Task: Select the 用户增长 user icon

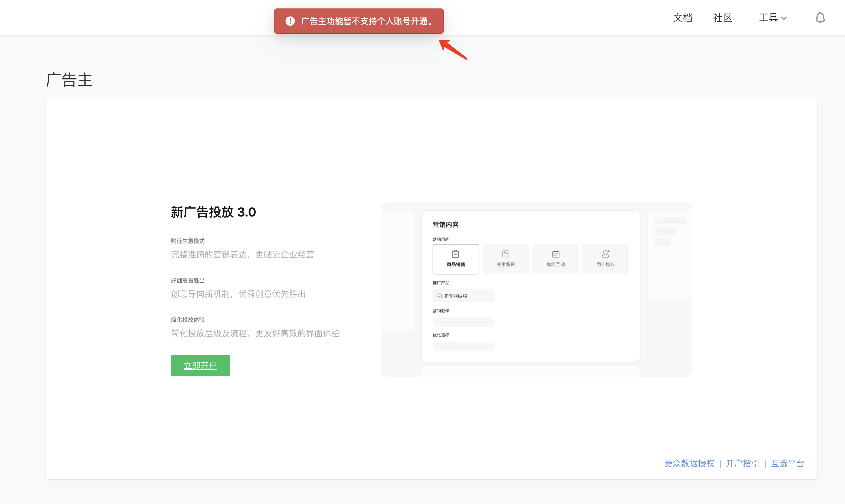Action: tap(605, 254)
